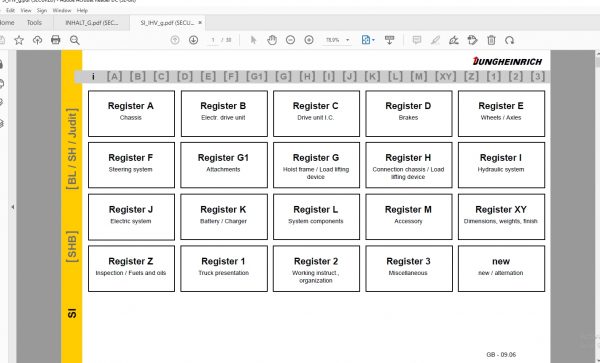600x363 pixels.
Task: Rotate the view with the rotate icon
Action: [509, 40]
